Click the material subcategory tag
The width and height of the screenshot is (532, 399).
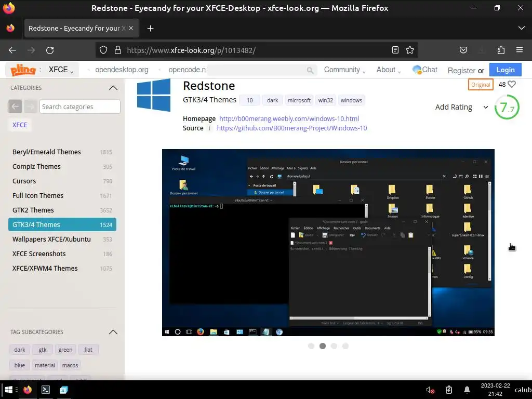tap(45, 365)
